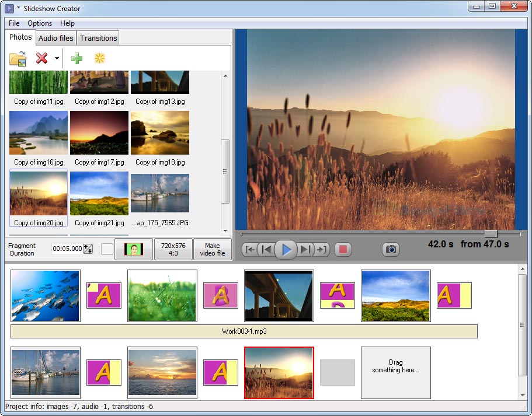Viewport: 532px width, 416px height.
Task: Delete selected photo using red X icon
Action: (x=40, y=58)
